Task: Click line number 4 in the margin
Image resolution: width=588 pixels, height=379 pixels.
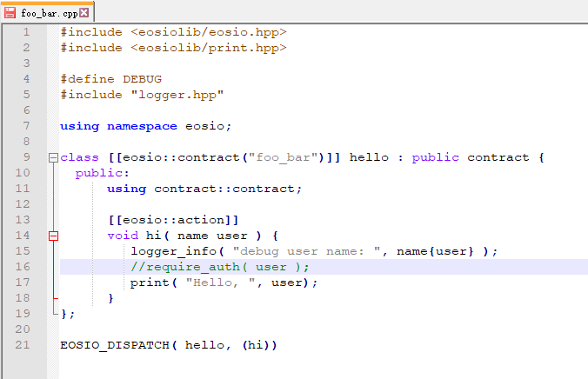Action: pos(26,79)
